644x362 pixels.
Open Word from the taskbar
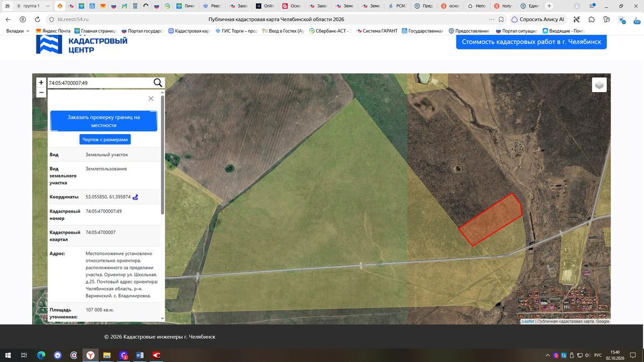tap(140, 355)
